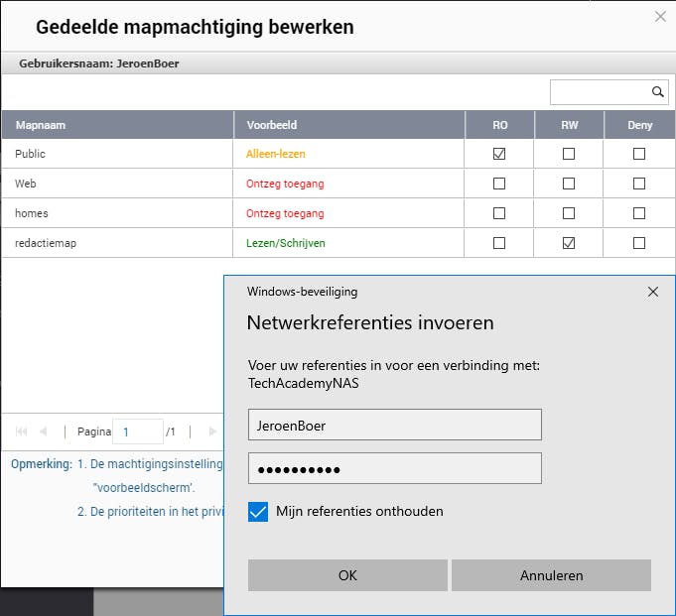Uncheck RO permission for Public folder

pyautogui.click(x=499, y=154)
